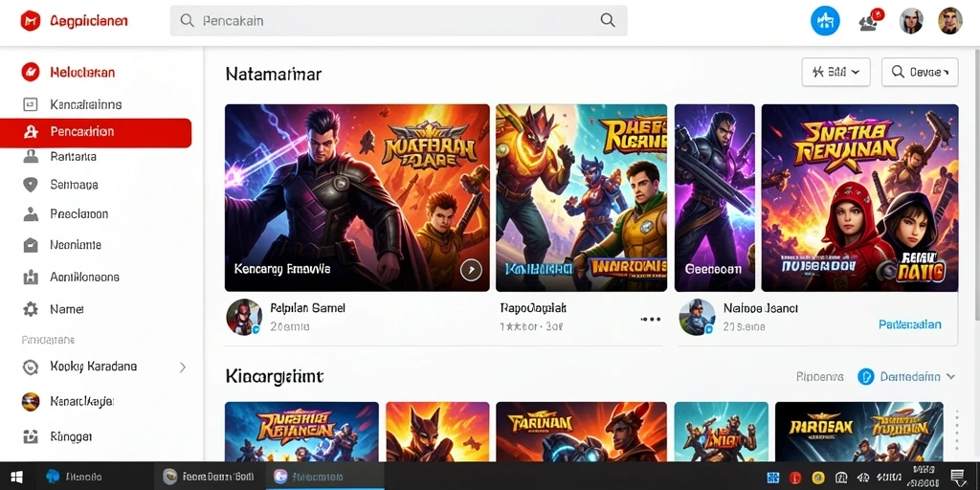
Task: Click red circle tray icon
Action: (x=795, y=478)
